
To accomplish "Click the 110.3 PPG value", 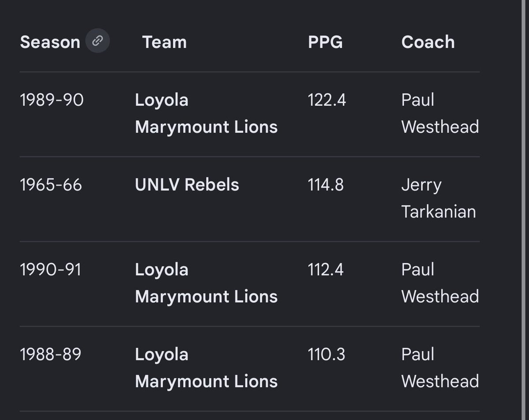I will (x=327, y=354).
